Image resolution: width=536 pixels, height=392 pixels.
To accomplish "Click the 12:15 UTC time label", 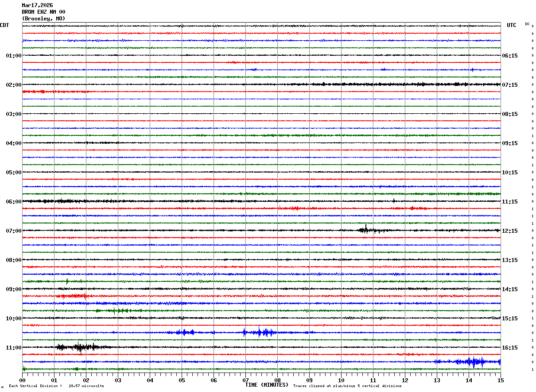I will [510, 231].
